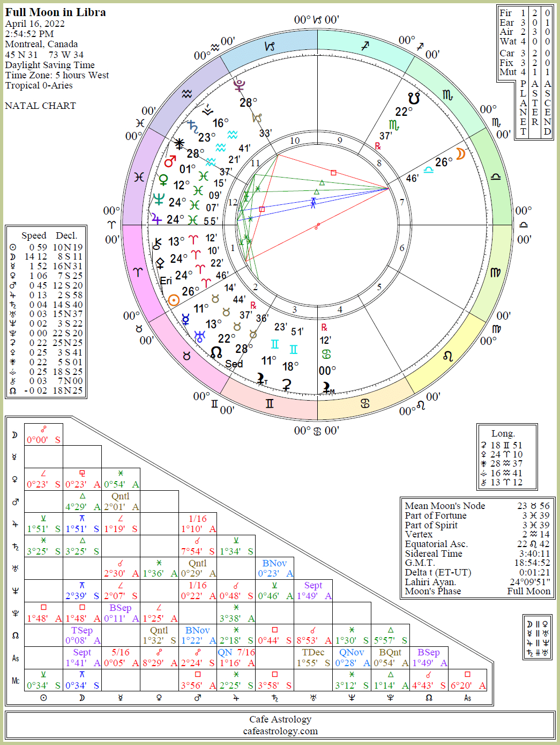Click the "Mc" row label of the aspect grid
560x745 pixels.
pos(16,681)
